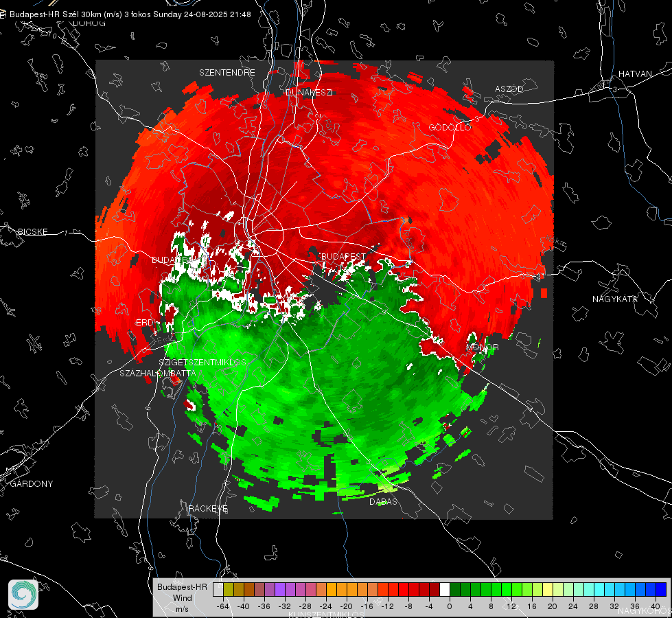Select the white 0 m/s legend swatch
This screenshot has width=672, height=618.
[x=445, y=589]
